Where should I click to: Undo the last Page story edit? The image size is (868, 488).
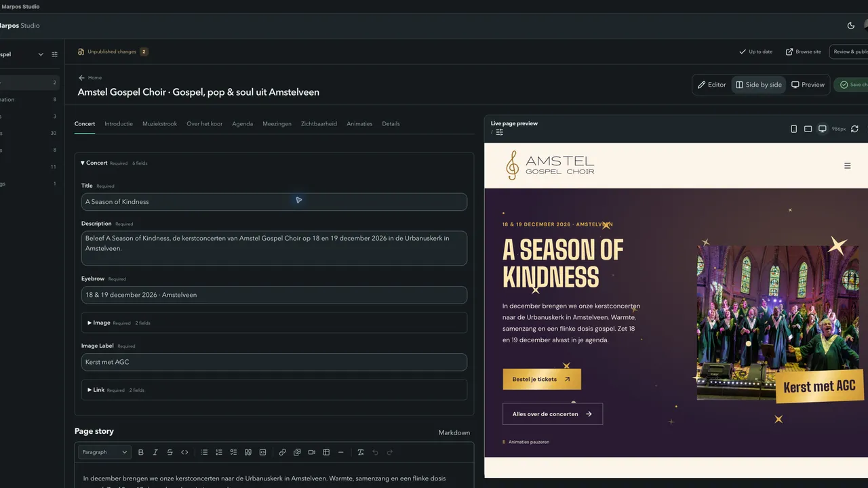point(375,452)
